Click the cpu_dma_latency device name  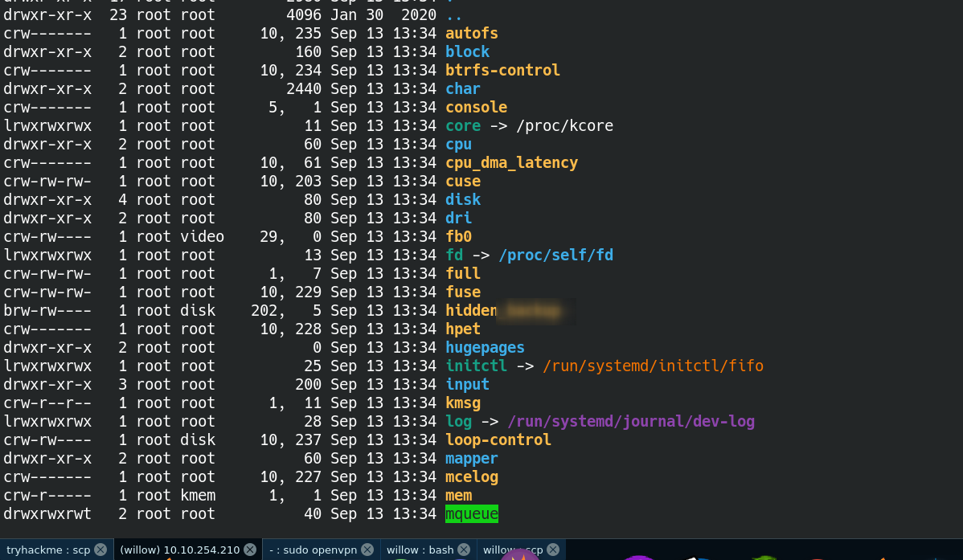tap(511, 163)
